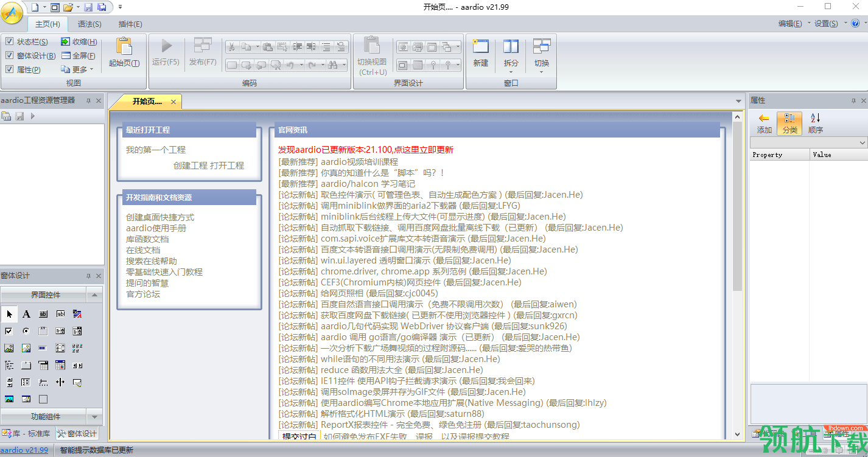Pin the 属性 panel with the pushpin icon
868x457 pixels.
pyautogui.click(x=853, y=100)
